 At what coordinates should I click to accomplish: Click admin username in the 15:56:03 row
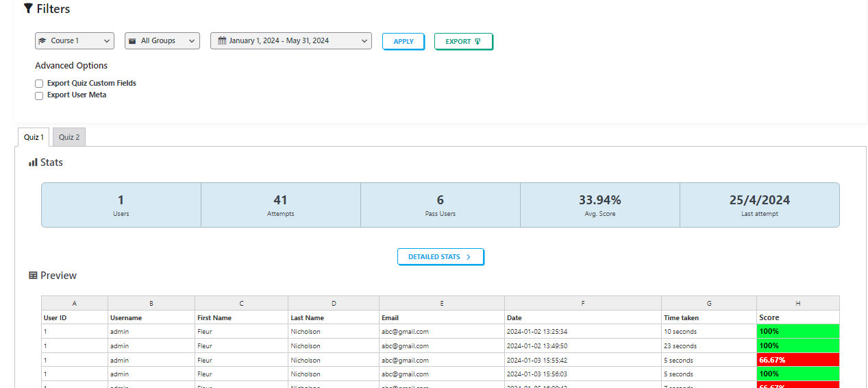(x=151, y=374)
